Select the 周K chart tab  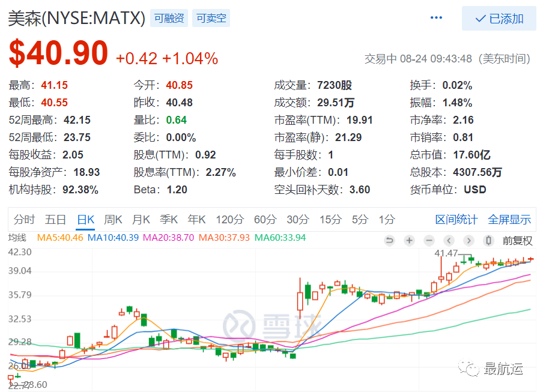point(113,219)
